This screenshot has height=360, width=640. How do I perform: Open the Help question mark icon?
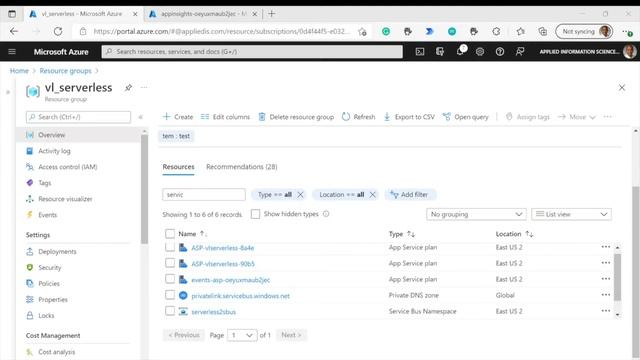(500, 52)
